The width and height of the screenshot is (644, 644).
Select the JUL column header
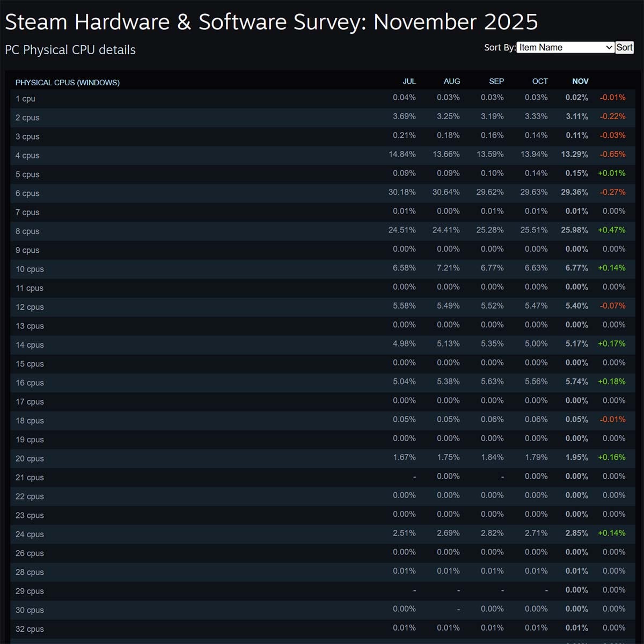click(x=409, y=81)
